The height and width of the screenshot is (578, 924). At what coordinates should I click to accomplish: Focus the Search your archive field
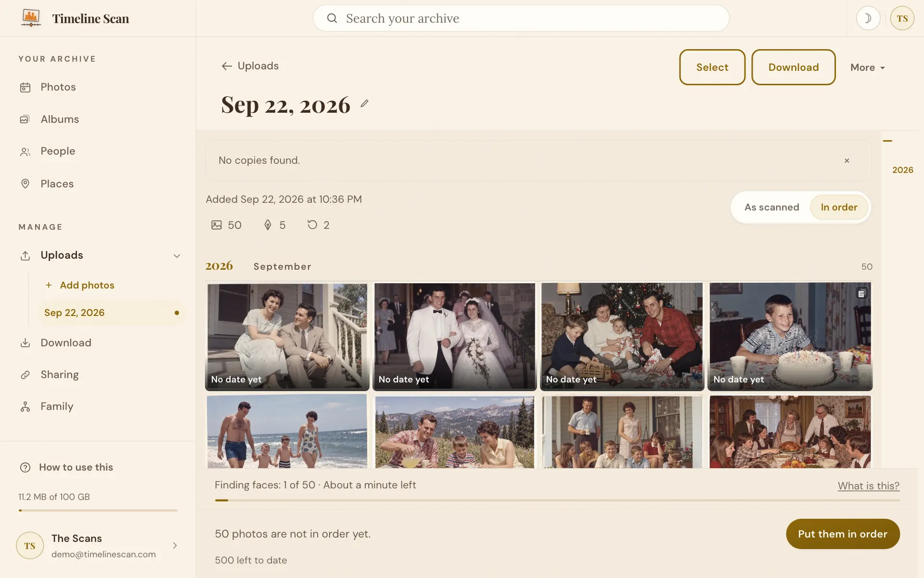pyautogui.click(x=521, y=18)
